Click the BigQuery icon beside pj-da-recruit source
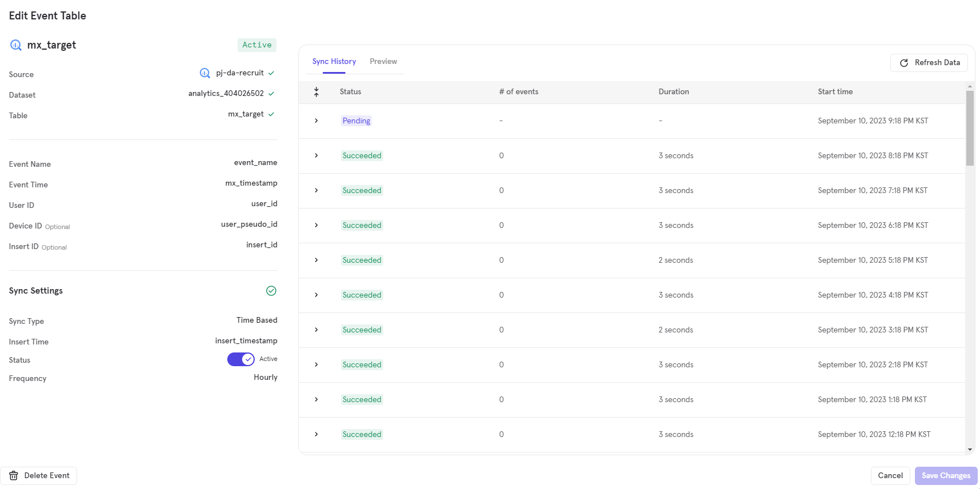 (x=204, y=73)
